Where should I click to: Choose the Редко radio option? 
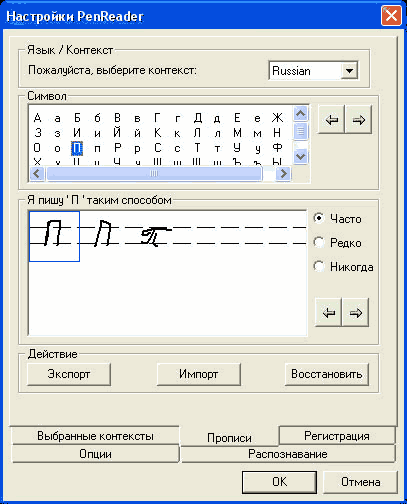337,243
